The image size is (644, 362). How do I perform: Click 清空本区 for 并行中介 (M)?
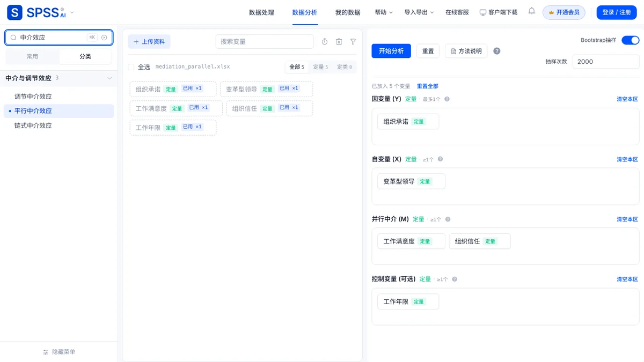tap(627, 219)
